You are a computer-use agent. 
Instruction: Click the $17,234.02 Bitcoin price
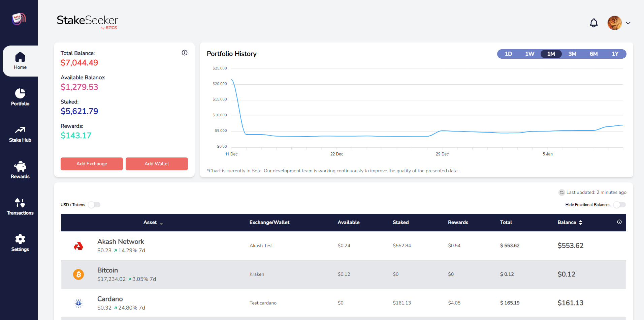[x=111, y=279]
